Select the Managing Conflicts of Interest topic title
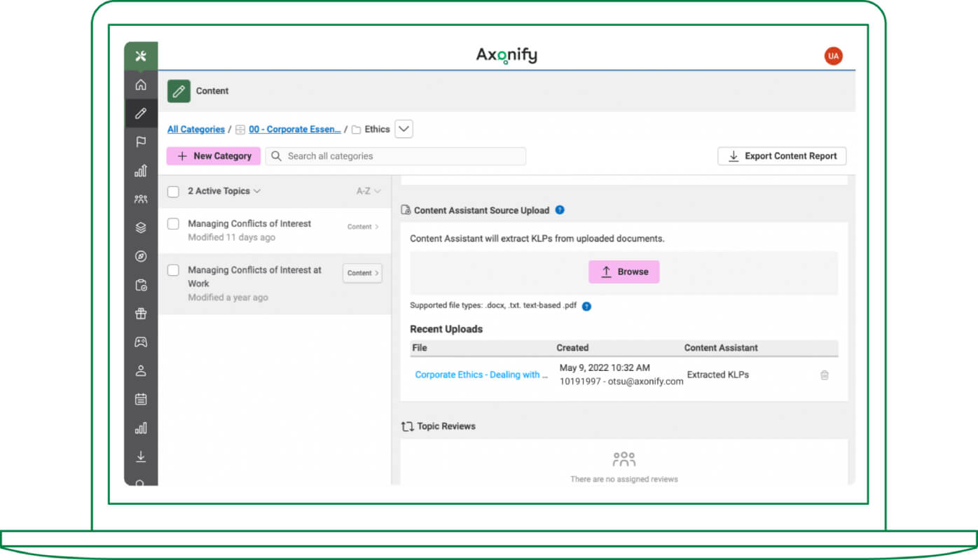The width and height of the screenshot is (978, 560). point(249,224)
